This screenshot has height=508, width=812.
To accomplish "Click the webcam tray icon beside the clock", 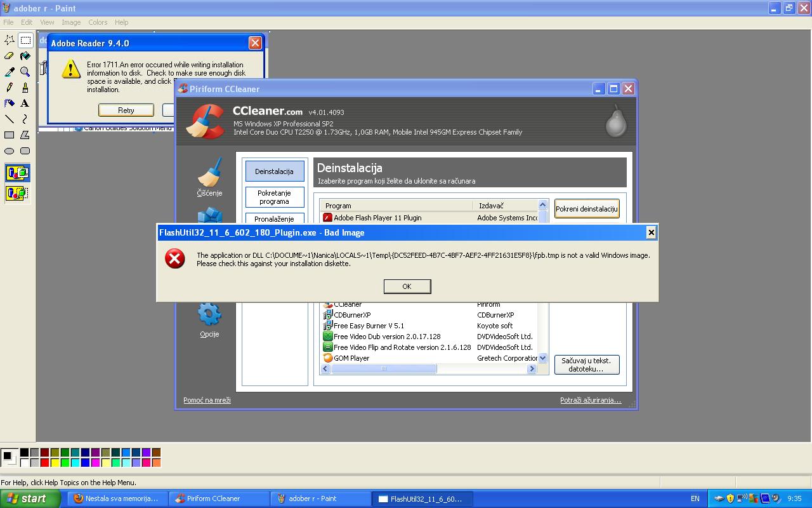I will pyautogui.click(x=775, y=498).
